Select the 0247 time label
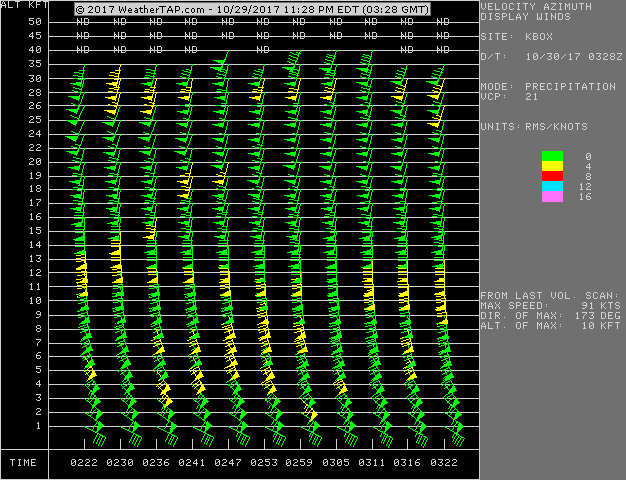This screenshot has height=480, width=626. (x=228, y=462)
